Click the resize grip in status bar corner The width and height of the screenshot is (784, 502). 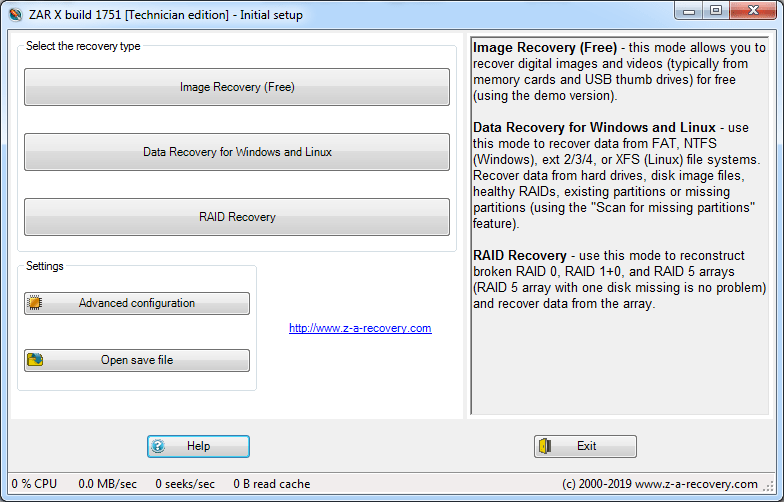pos(768,486)
